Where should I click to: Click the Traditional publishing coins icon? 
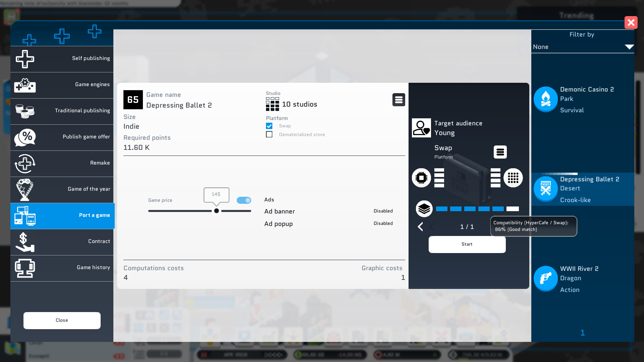pos(25,111)
